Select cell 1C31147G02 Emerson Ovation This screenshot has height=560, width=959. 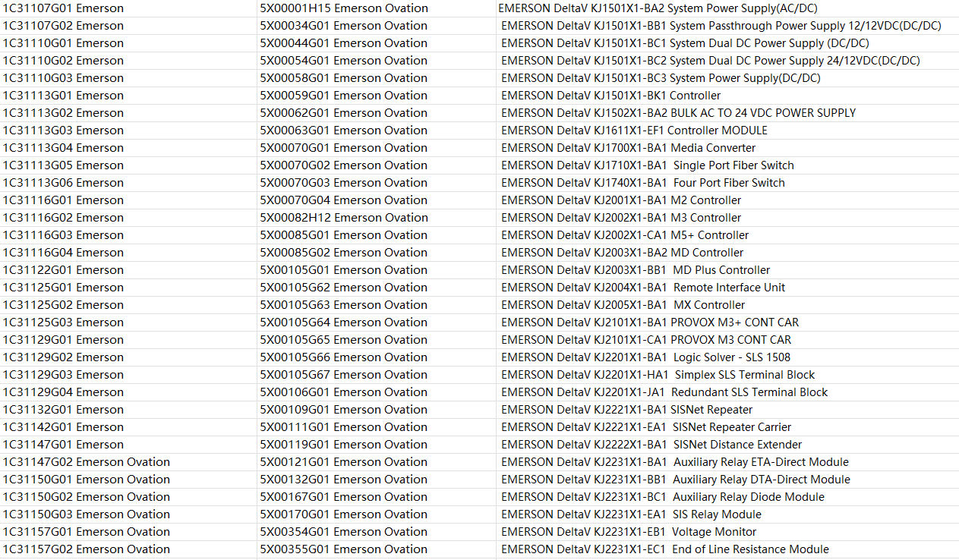[x=87, y=462]
